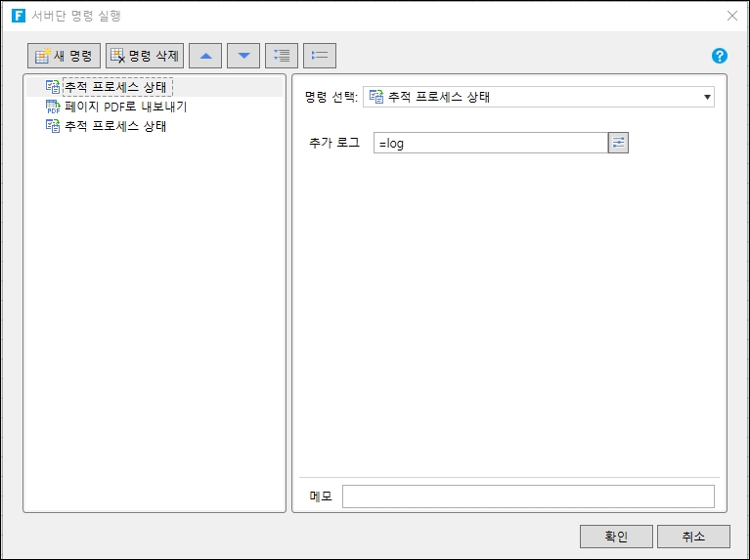The width and height of the screenshot is (750, 560).
Task: Open help via the blue question mark
Action: tap(720, 56)
